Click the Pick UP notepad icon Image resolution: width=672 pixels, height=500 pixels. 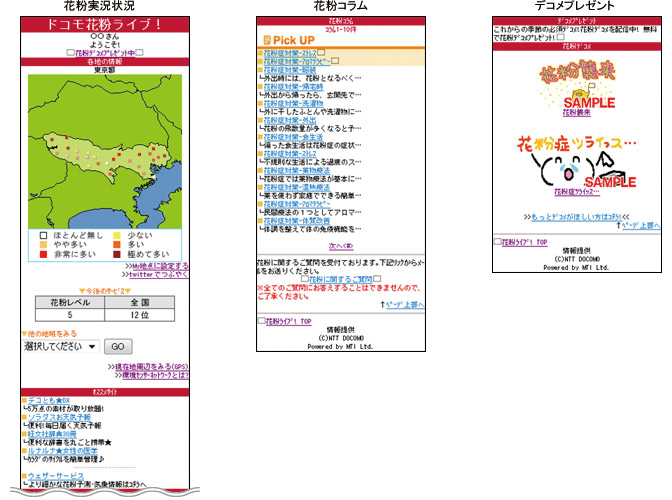(267, 40)
